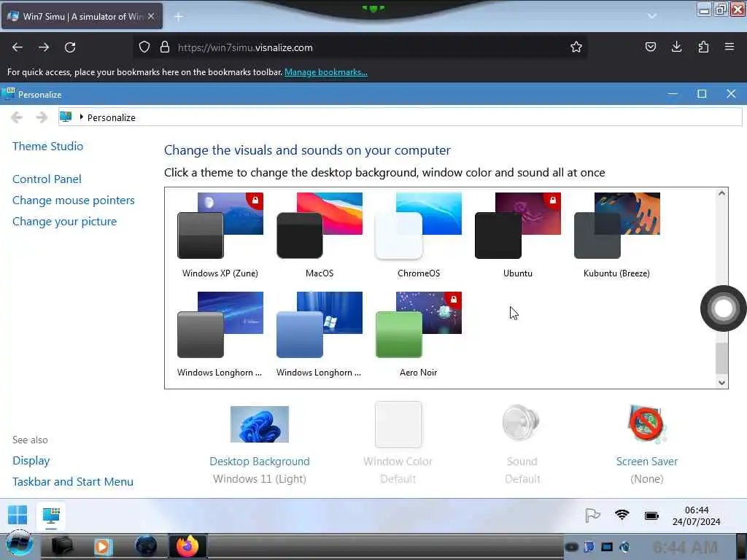747x560 pixels.
Task: Open Firefox application menu
Action: [729, 47]
